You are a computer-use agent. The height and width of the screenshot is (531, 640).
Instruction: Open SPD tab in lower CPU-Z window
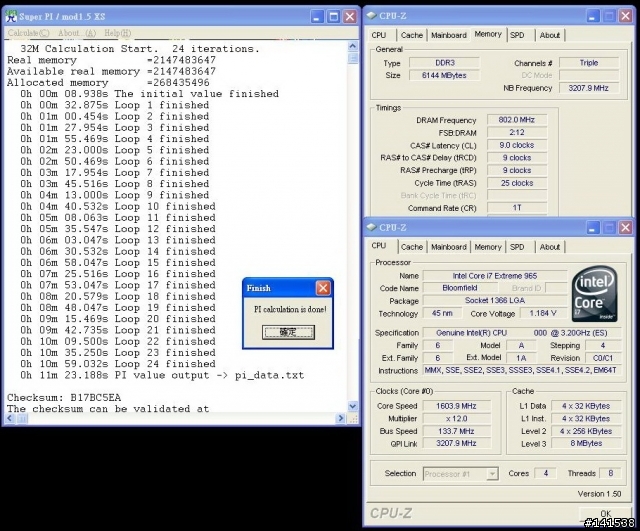click(517, 247)
